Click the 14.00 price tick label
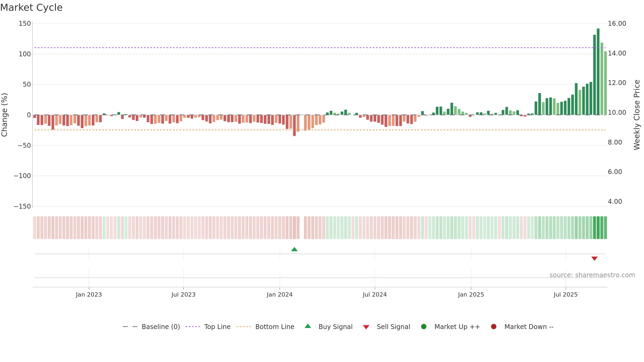Viewport: 644px width, 362px height. click(617, 53)
